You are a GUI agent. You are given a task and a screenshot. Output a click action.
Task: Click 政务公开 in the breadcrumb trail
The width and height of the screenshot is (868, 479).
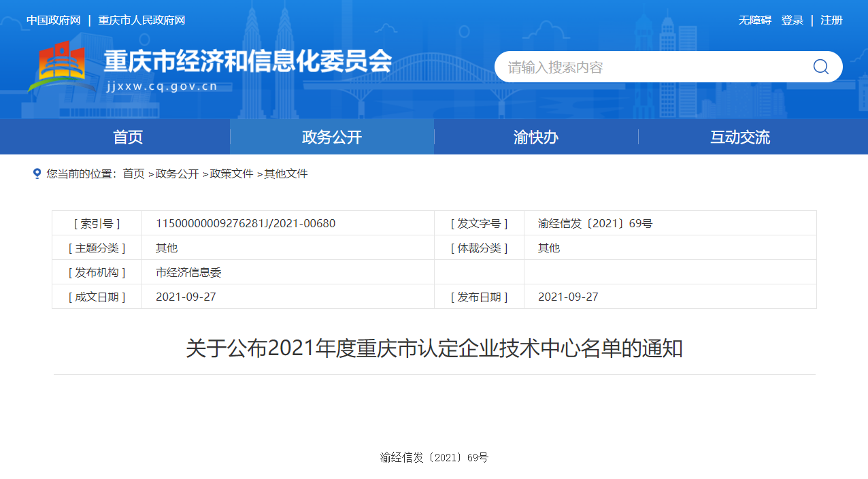(x=177, y=174)
